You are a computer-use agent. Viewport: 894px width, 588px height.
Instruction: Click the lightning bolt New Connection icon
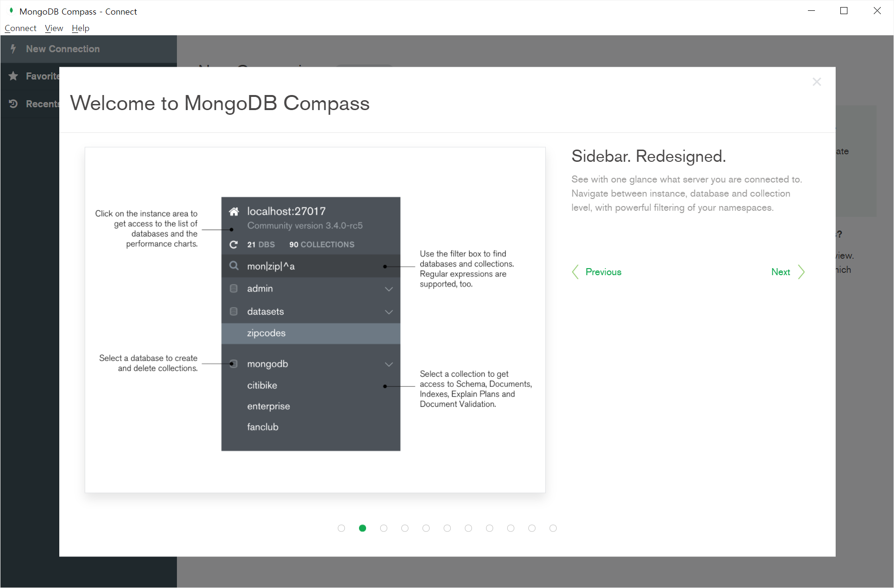click(13, 48)
